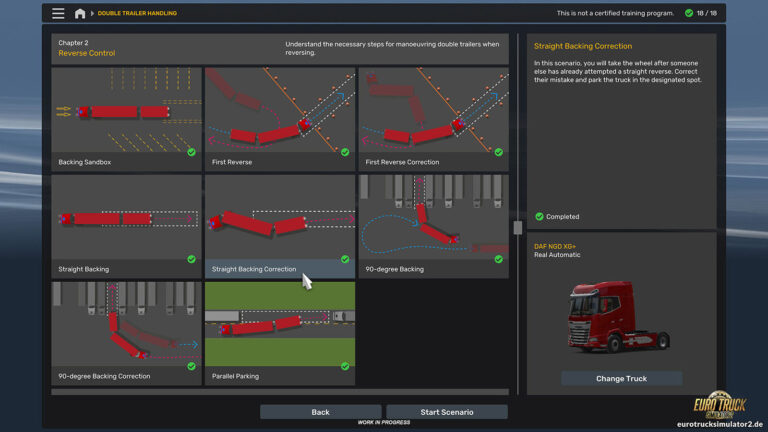Screen dimensions: 768x432
Task: Click green checkmark on Backing Sandbox tile
Action: point(190,152)
